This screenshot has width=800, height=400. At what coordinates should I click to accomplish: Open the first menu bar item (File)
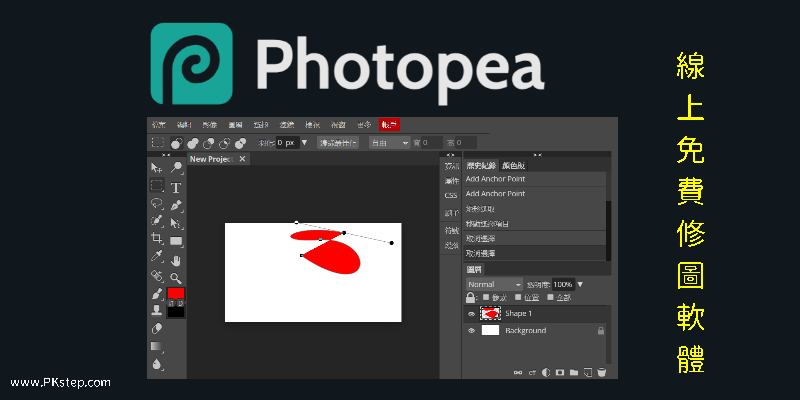click(x=158, y=125)
